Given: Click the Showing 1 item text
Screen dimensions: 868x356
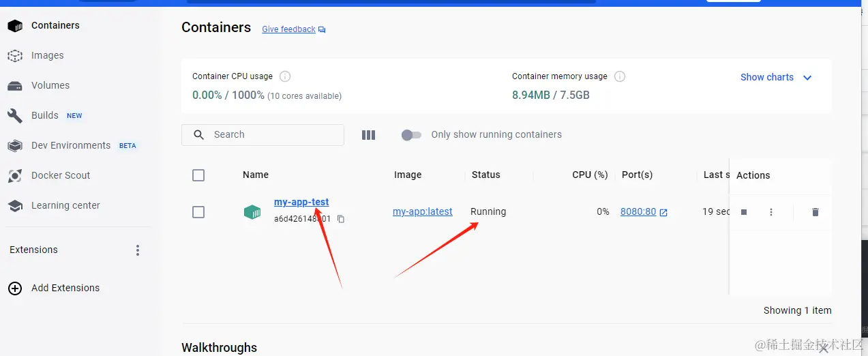Looking at the screenshot, I should (798, 310).
